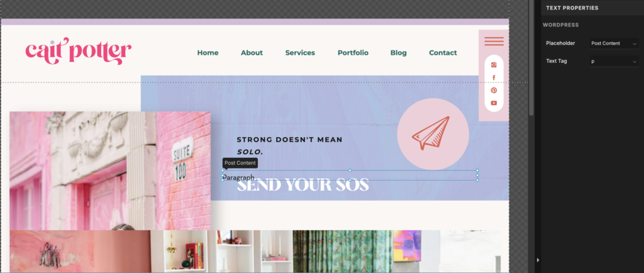Open the Text Tag dropdown

[x=614, y=61]
